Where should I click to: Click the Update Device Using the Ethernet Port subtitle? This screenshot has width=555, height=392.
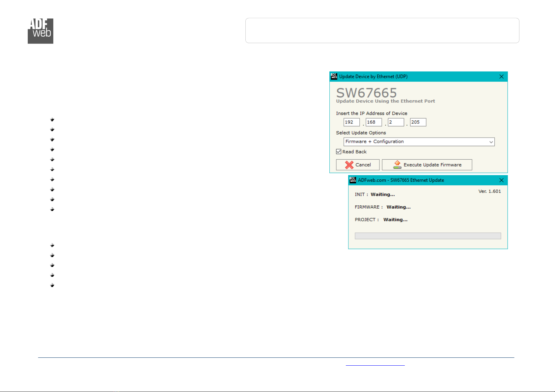pyautogui.click(x=385, y=101)
